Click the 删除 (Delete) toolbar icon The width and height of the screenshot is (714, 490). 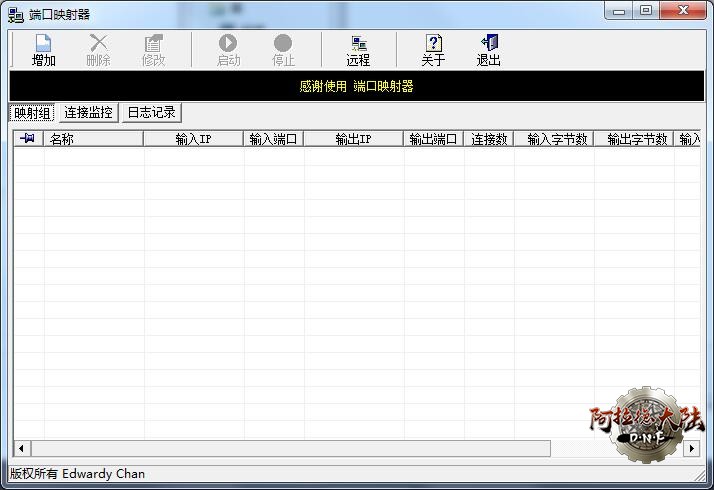point(98,44)
